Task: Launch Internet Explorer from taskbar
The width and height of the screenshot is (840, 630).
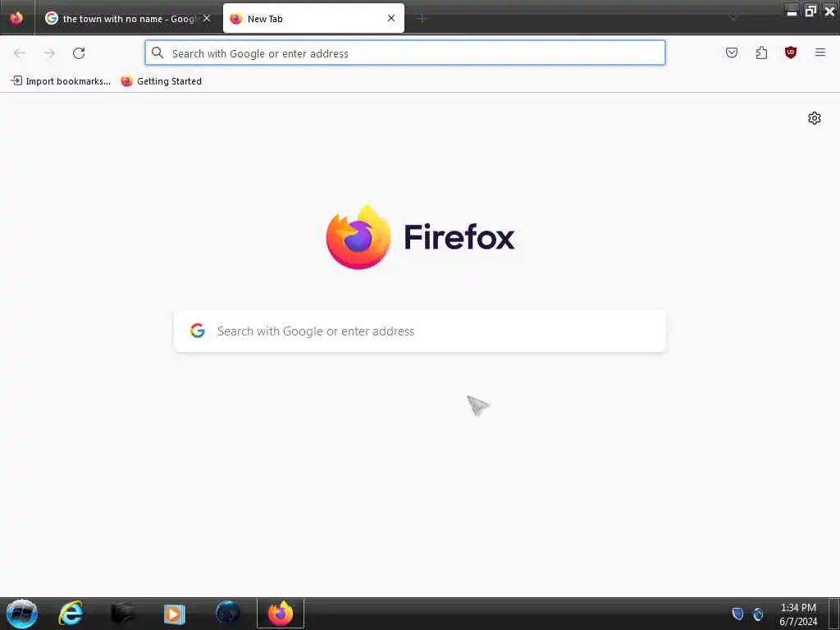Action: 71,614
